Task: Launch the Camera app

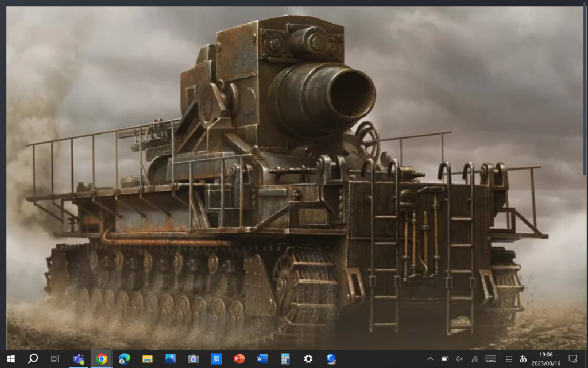Action: pos(193,359)
